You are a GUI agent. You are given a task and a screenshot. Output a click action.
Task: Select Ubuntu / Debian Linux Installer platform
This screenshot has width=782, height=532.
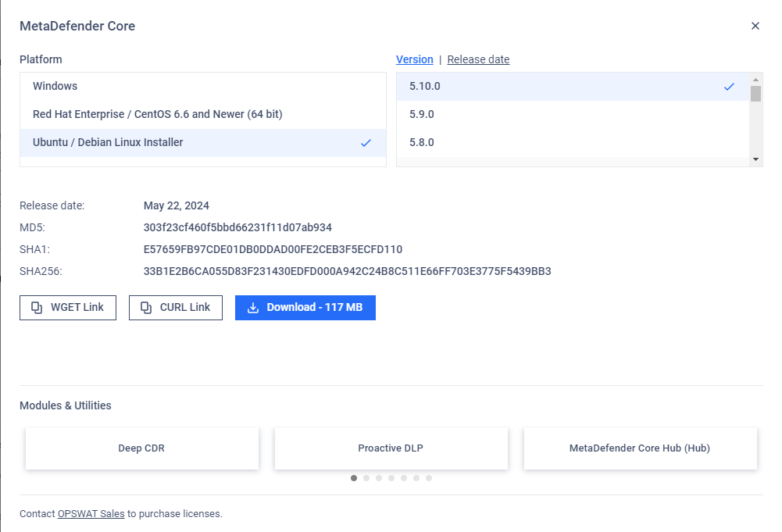pos(203,143)
